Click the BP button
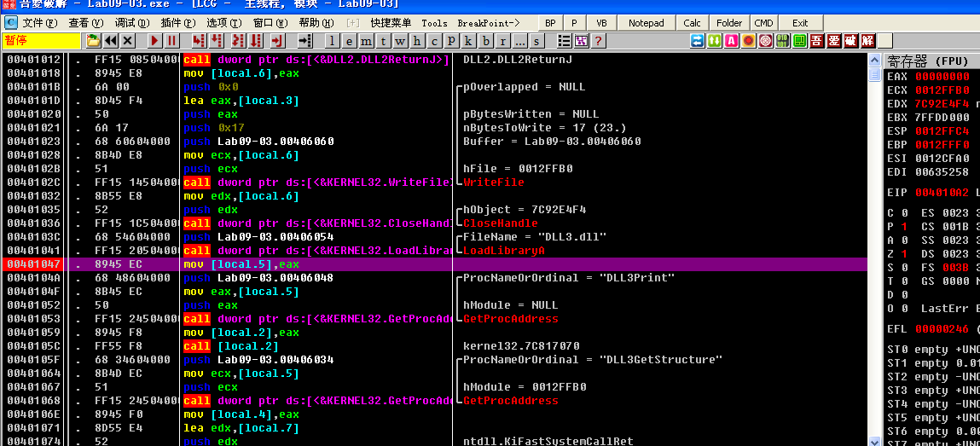The height and width of the screenshot is (446, 980). (x=550, y=23)
